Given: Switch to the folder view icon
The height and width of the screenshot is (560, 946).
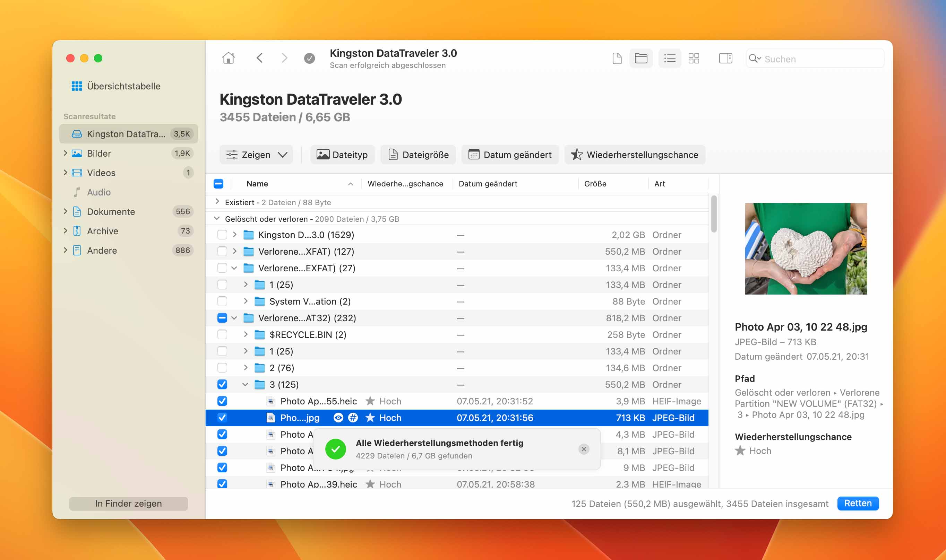Looking at the screenshot, I should [x=640, y=59].
